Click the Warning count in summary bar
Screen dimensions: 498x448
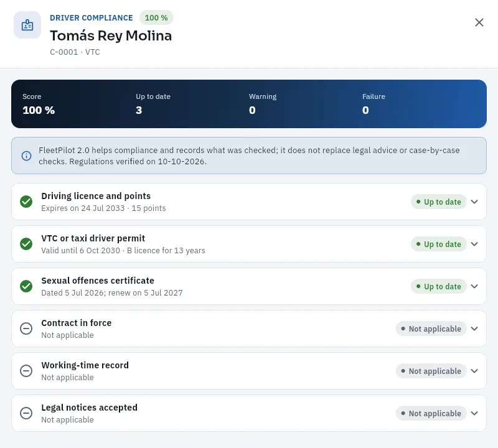pyautogui.click(x=252, y=110)
